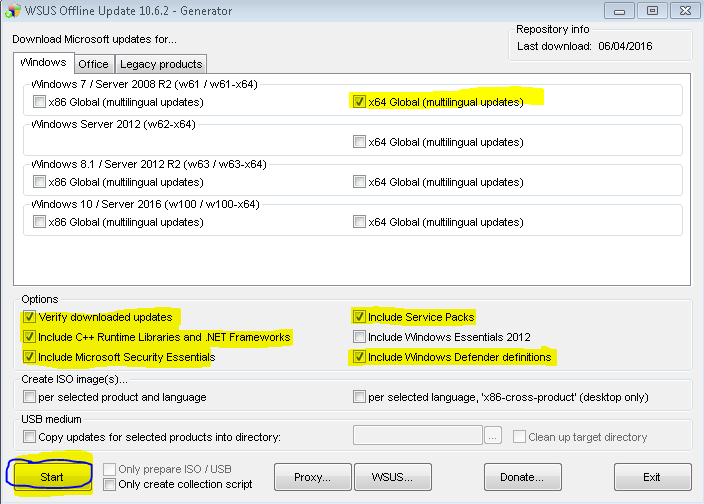Check x86 Global for Windows 10
Viewport: 704px width, 504px height.
(x=39, y=222)
